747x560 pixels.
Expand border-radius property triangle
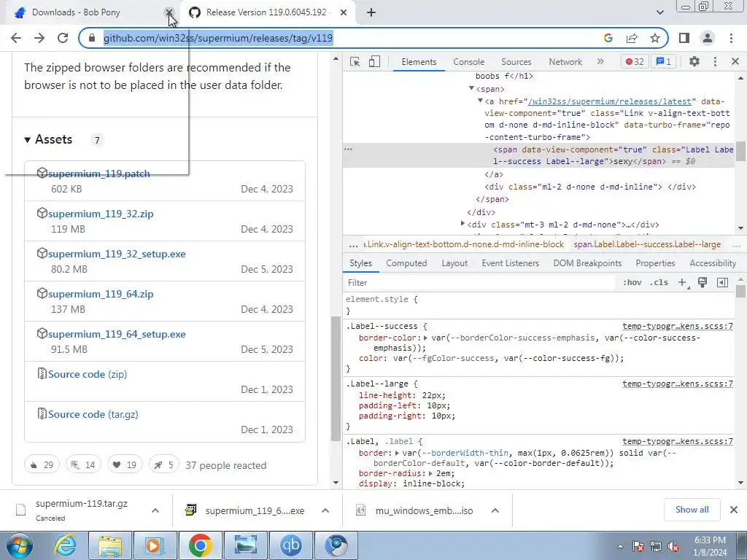tap(430, 473)
